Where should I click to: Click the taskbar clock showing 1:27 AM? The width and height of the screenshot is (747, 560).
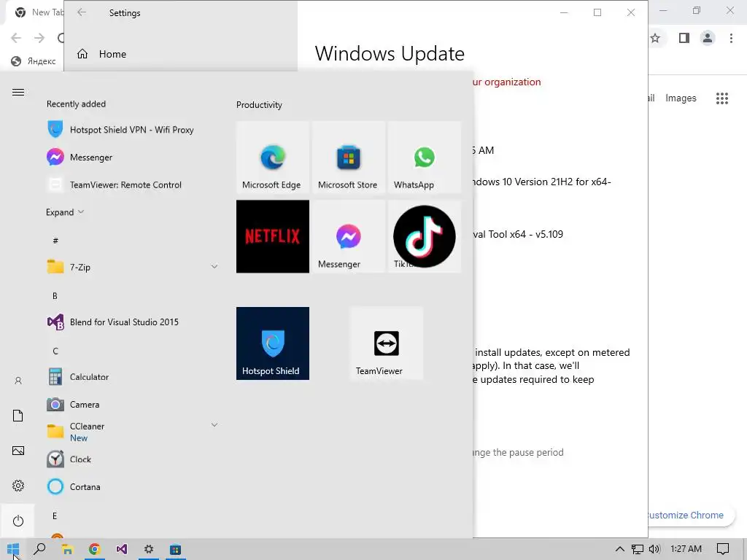point(686,549)
